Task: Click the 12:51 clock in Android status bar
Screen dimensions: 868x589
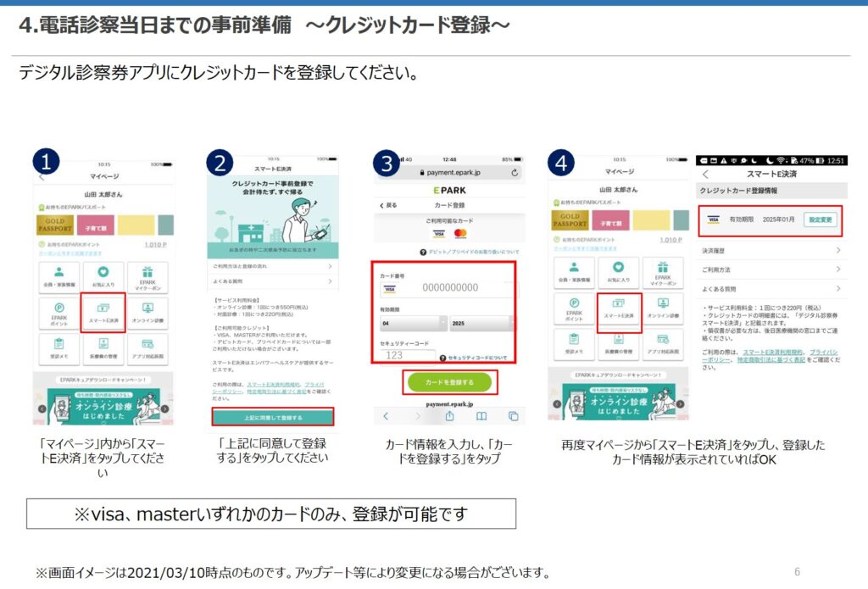Action: click(x=835, y=160)
